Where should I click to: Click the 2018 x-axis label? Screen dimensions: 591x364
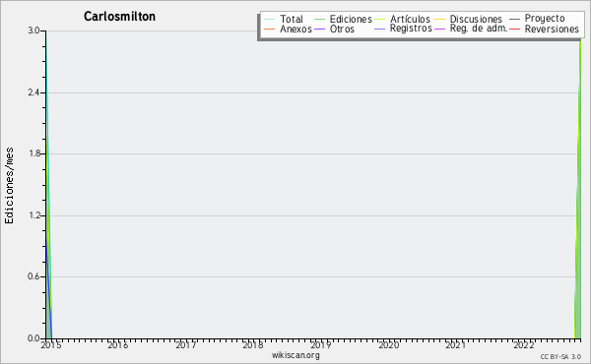coord(253,344)
